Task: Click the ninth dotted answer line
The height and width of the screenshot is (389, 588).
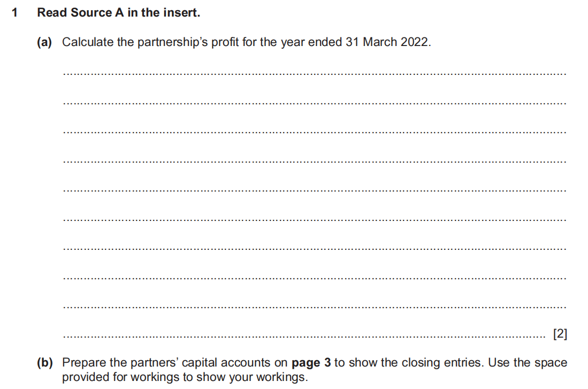Action: [x=314, y=307]
